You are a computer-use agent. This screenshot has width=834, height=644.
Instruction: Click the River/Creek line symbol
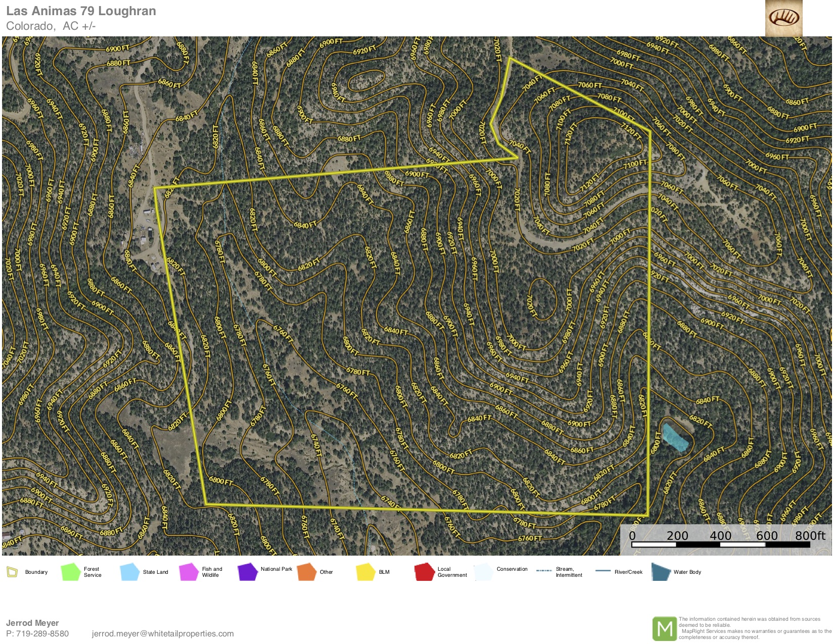(603, 571)
